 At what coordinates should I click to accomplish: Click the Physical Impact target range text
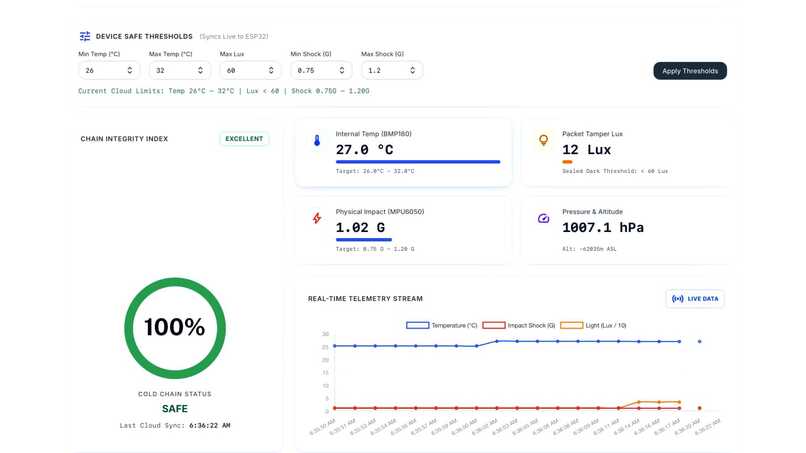[x=375, y=249]
